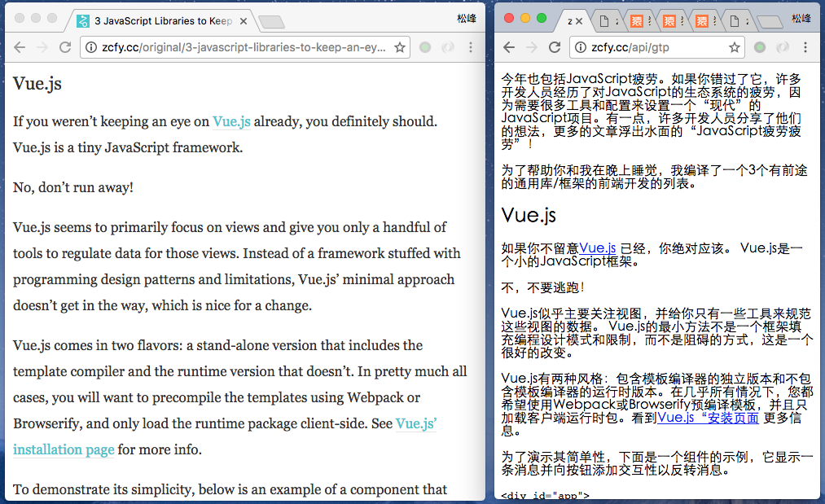This screenshot has width=825, height=504.
Task: Reload the left 3 JavaScript Libraries page
Action: click(x=65, y=47)
